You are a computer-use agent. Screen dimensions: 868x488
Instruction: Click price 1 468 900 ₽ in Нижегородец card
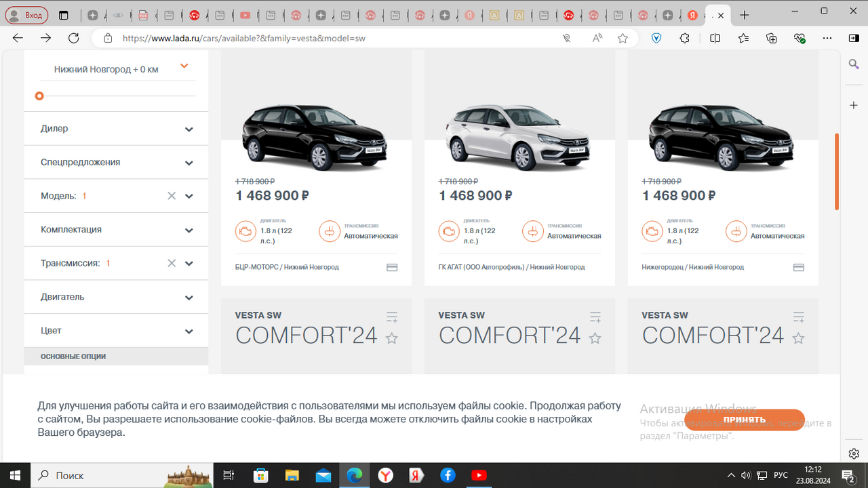[679, 196]
